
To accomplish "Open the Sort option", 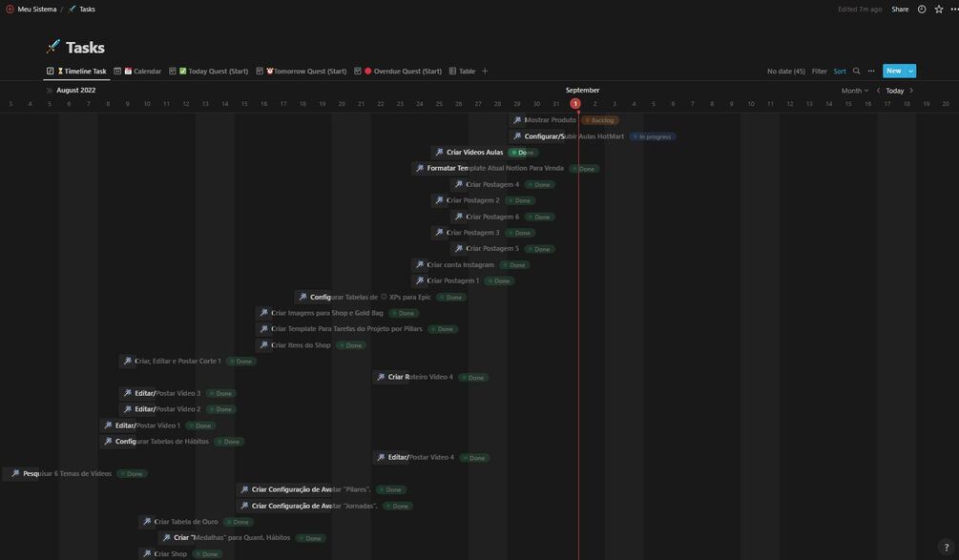I will tap(840, 72).
